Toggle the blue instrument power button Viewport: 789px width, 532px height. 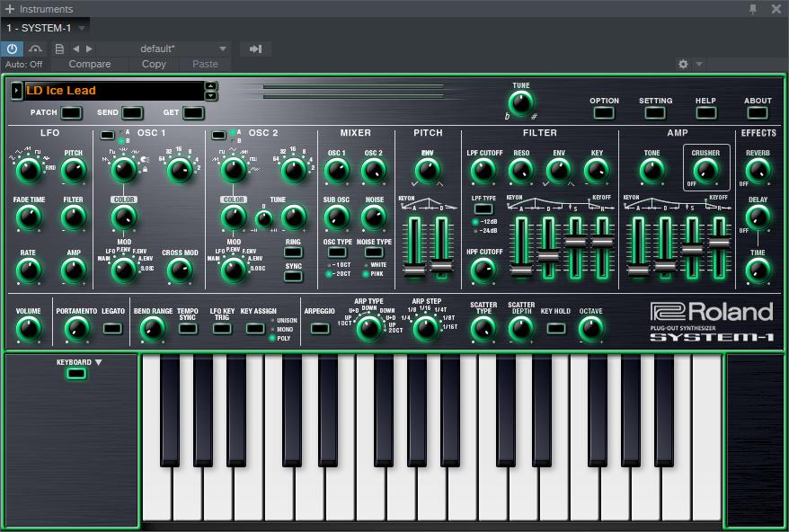pos(11,49)
